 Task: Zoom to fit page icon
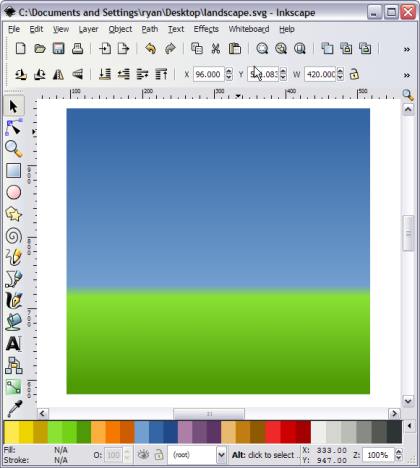click(300, 49)
